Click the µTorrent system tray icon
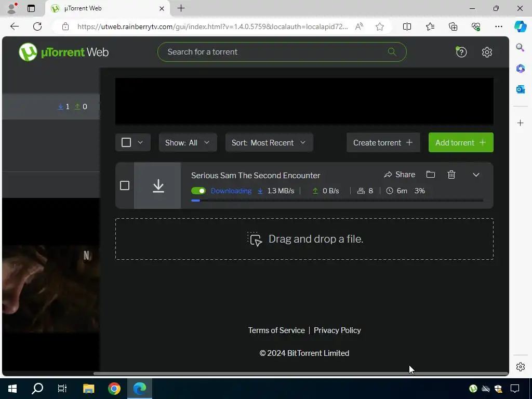Viewport: 532px width, 399px height. 473,389
